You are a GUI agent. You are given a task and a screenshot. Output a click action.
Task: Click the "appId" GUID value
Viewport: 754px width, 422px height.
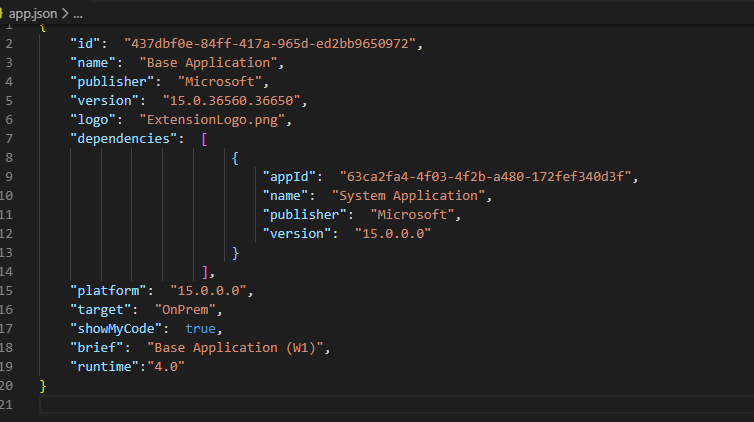click(488, 177)
